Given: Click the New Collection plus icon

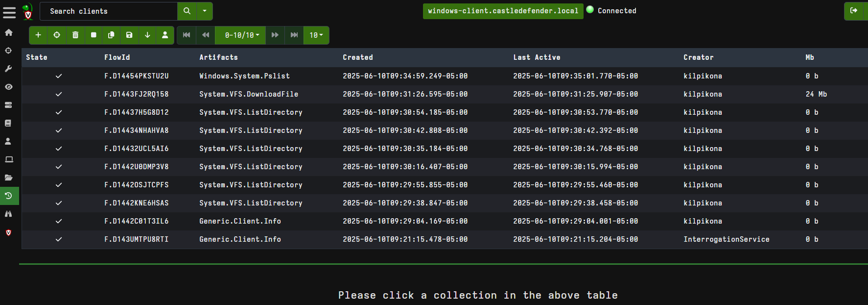Looking at the screenshot, I should [38, 35].
